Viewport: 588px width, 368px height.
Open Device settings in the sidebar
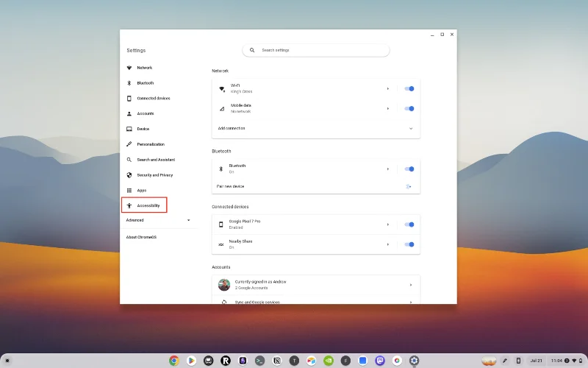[143, 129]
